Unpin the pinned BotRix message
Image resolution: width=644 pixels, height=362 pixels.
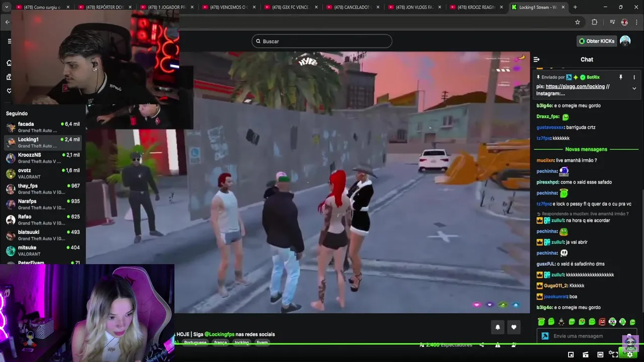coord(621,77)
